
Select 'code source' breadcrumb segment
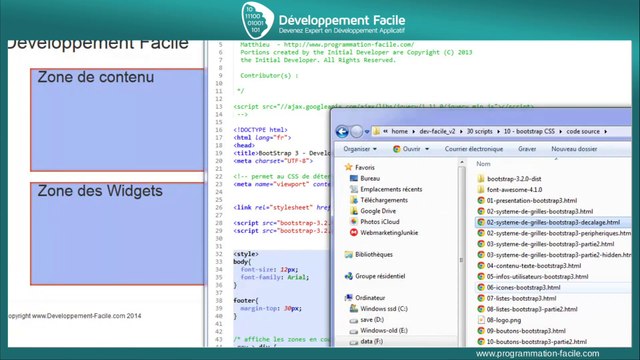click(583, 131)
